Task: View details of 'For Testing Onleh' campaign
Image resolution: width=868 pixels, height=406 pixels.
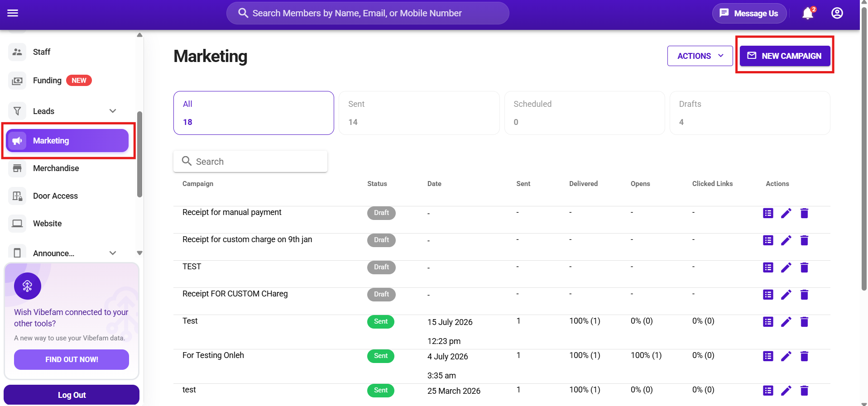Action: click(768, 356)
